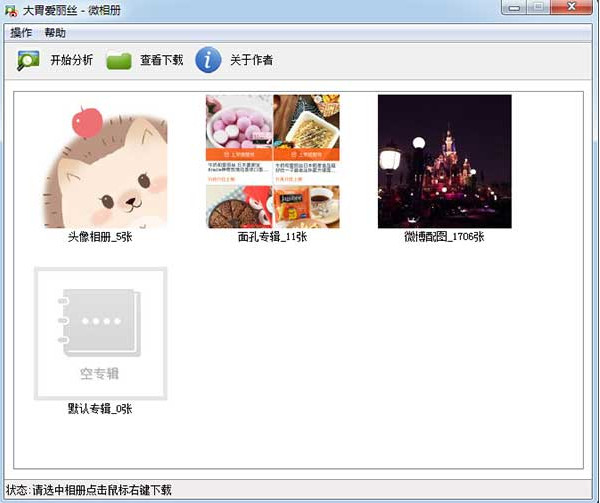Viewport: 600px width, 503px height.
Task: Click the magnifier icon for 开始分析
Action: tap(28, 61)
